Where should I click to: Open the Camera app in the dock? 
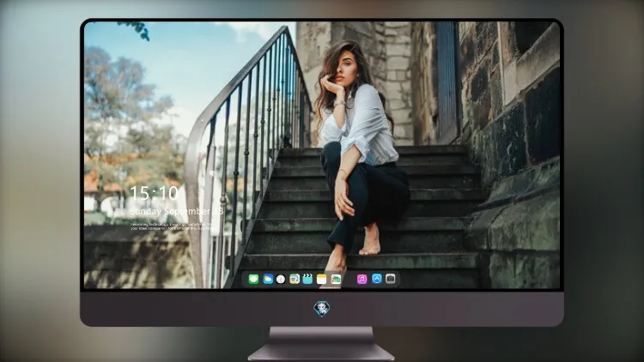point(391,279)
